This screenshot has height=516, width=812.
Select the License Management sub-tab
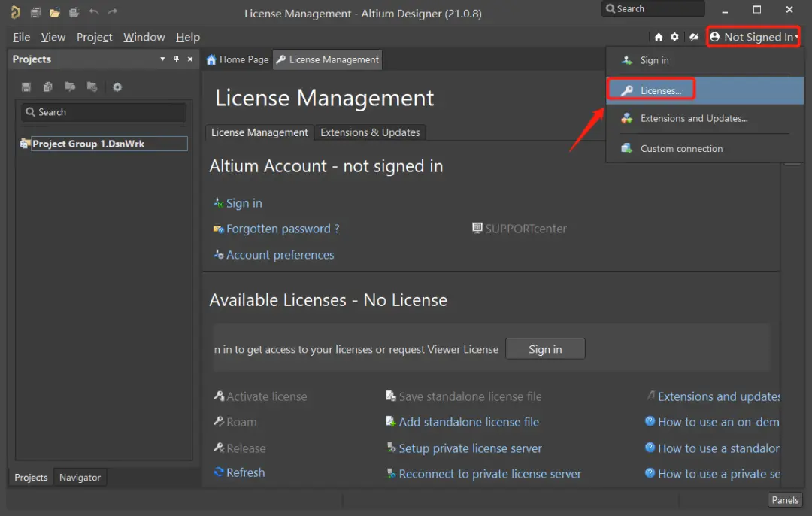pyautogui.click(x=259, y=132)
